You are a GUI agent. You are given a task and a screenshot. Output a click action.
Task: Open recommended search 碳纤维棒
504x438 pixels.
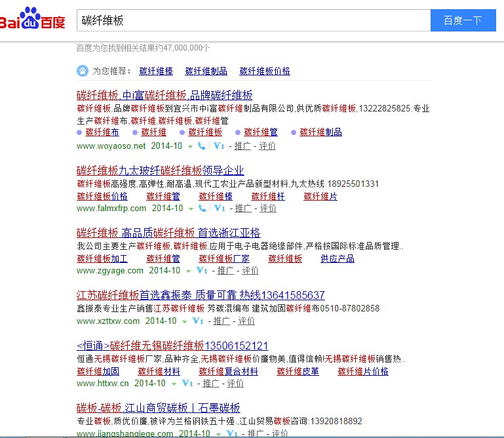pyautogui.click(x=156, y=71)
